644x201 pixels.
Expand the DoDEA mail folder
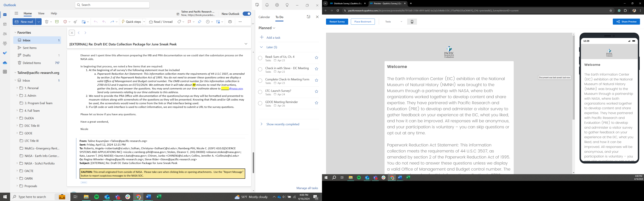tap(17, 118)
